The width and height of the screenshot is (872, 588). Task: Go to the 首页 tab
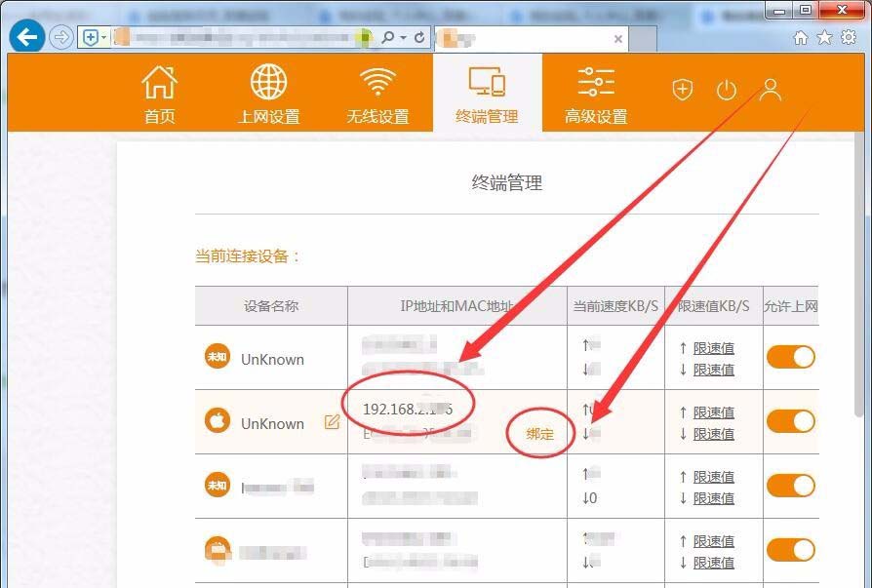click(x=160, y=95)
